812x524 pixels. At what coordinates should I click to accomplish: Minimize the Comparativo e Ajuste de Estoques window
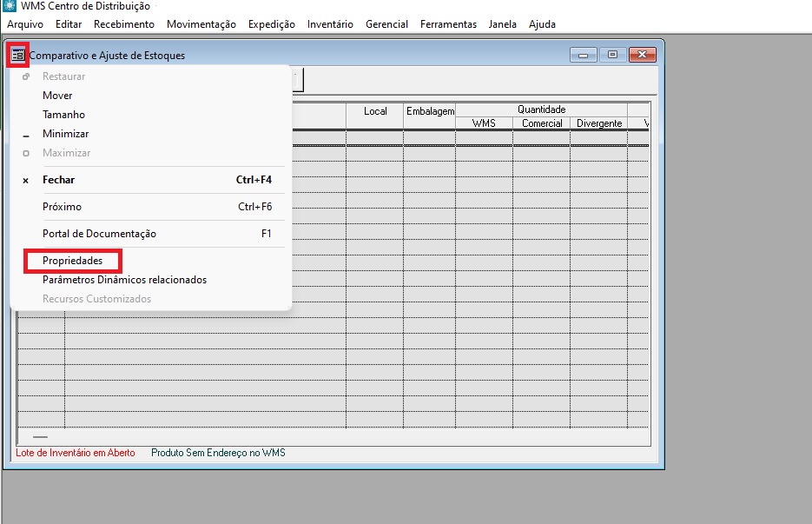click(x=582, y=55)
